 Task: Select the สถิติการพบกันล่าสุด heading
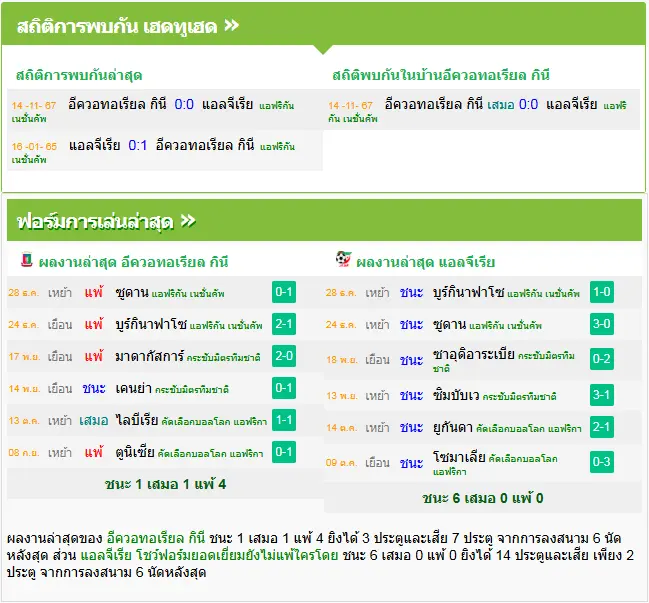[x=79, y=75]
